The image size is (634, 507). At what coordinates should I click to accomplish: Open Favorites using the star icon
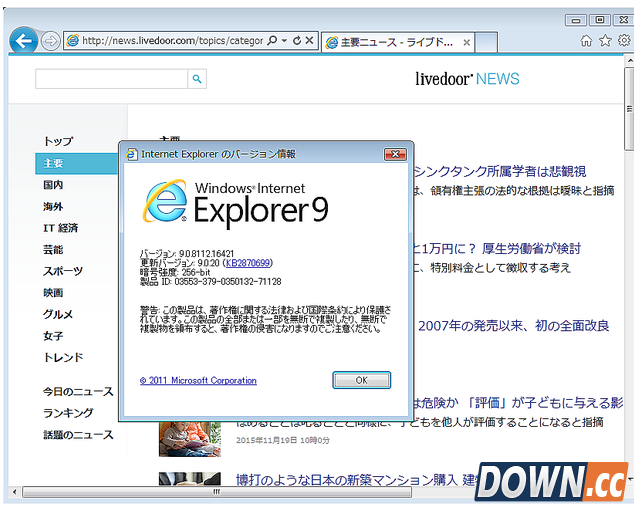[604, 41]
